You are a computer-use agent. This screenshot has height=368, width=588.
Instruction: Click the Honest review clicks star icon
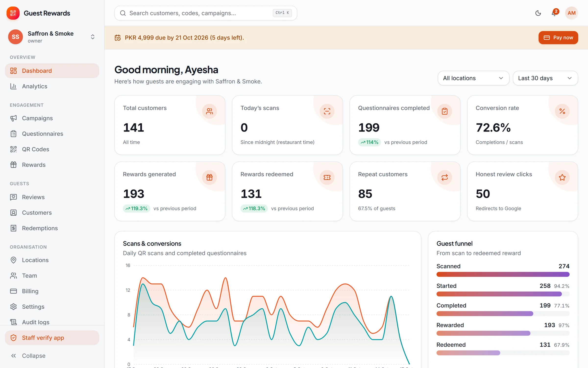[x=562, y=177]
